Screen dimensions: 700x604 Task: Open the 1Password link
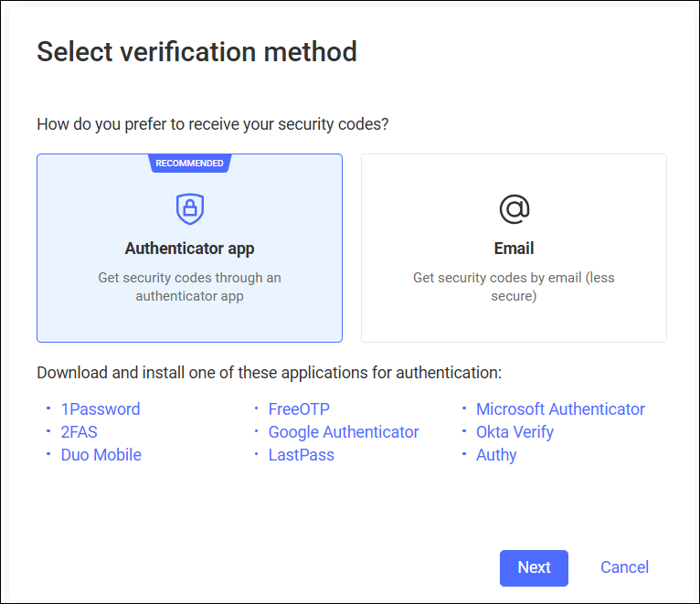click(x=101, y=409)
